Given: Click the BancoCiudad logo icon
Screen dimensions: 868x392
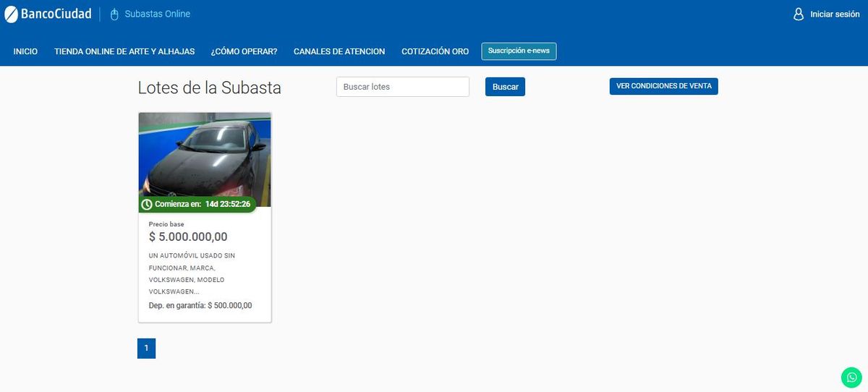Looking at the screenshot, I should pyautogui.click(x=11, y=14).
